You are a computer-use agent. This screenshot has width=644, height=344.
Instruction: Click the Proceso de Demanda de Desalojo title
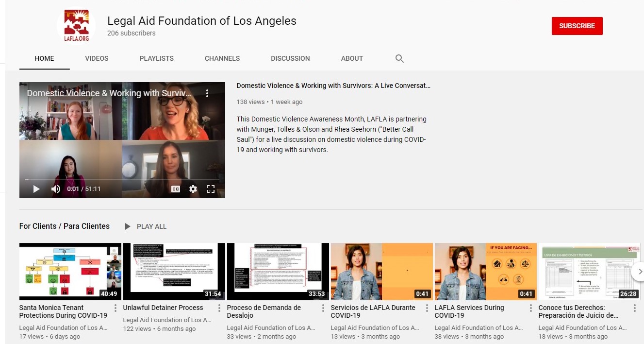pos(264,311)
